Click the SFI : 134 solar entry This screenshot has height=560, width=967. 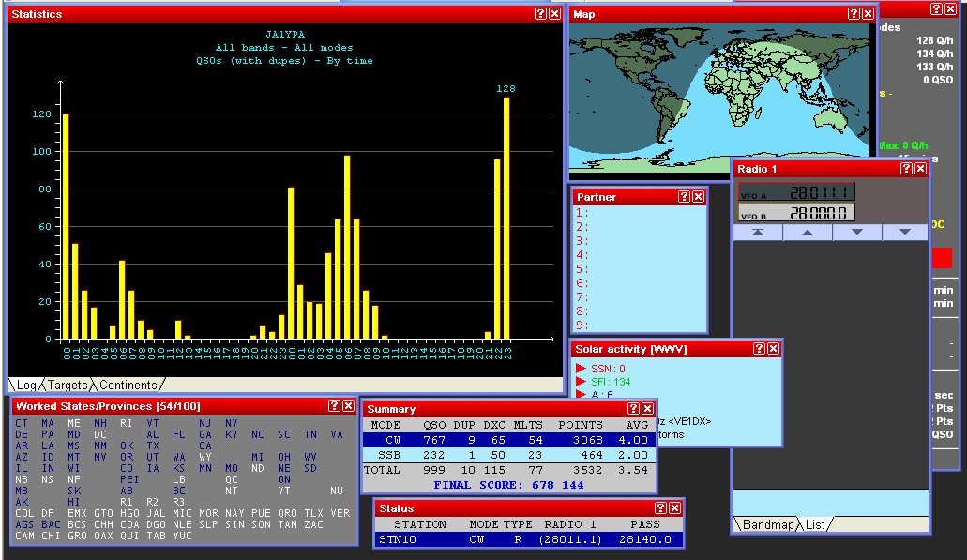click(611, 382)
